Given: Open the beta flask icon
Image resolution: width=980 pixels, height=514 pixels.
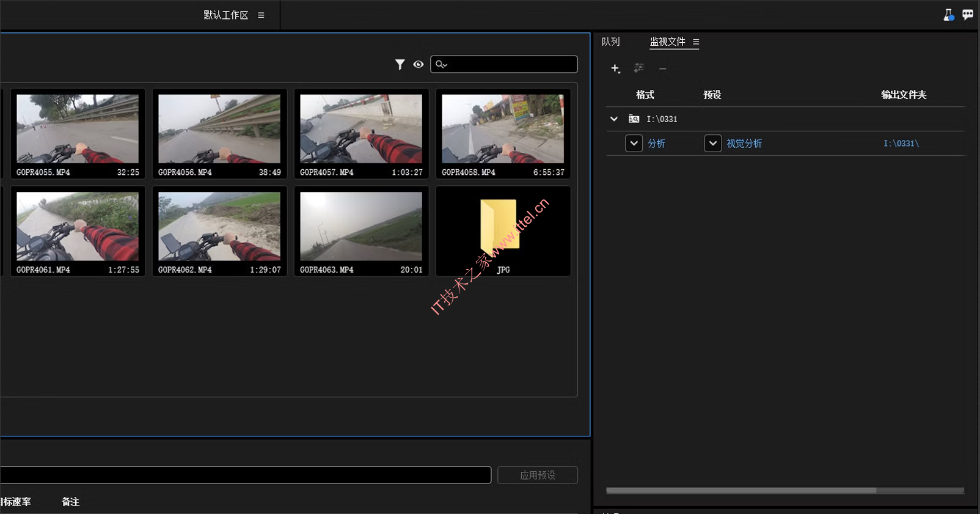Looking at the screenshot, I should pos(948,15).
